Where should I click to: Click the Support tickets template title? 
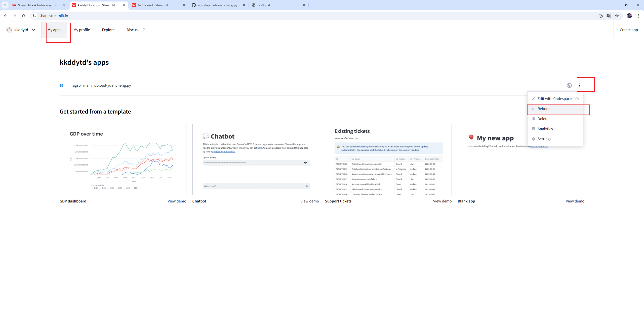click(338, 201)
